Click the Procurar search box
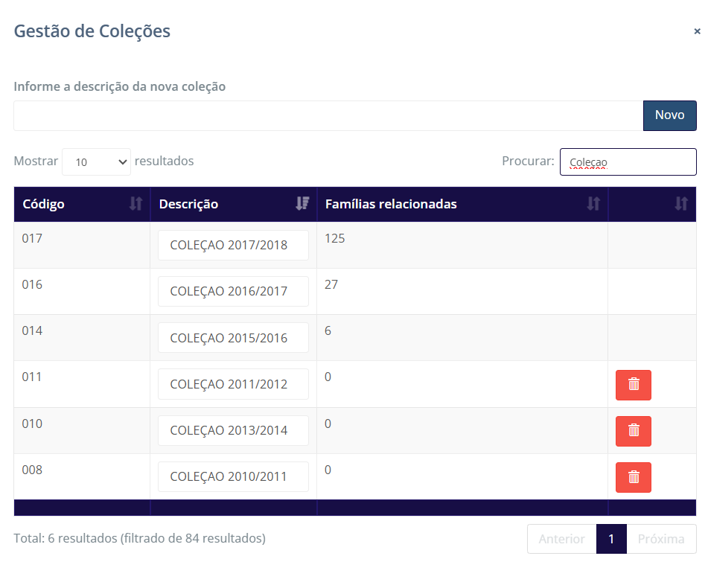The height and width of the screenshot is (588, 708). (x=628, y=162)
